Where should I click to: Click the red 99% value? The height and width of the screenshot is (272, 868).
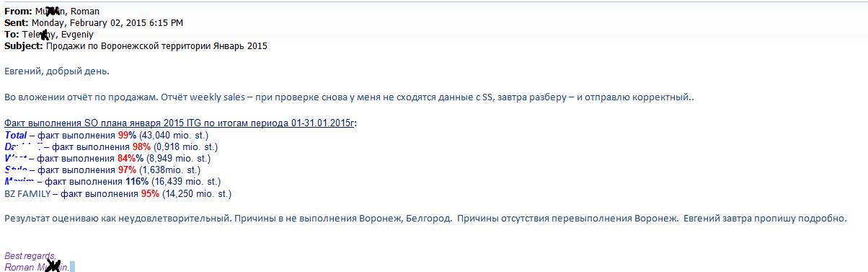point(128,135)
